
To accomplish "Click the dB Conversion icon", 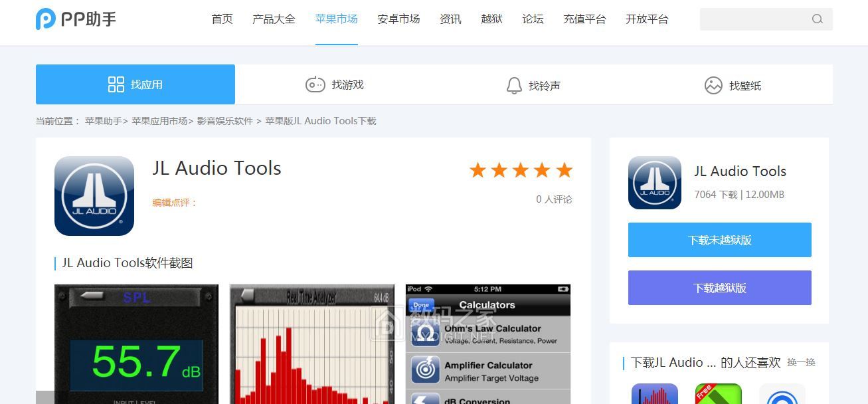I will coord(425,399).
